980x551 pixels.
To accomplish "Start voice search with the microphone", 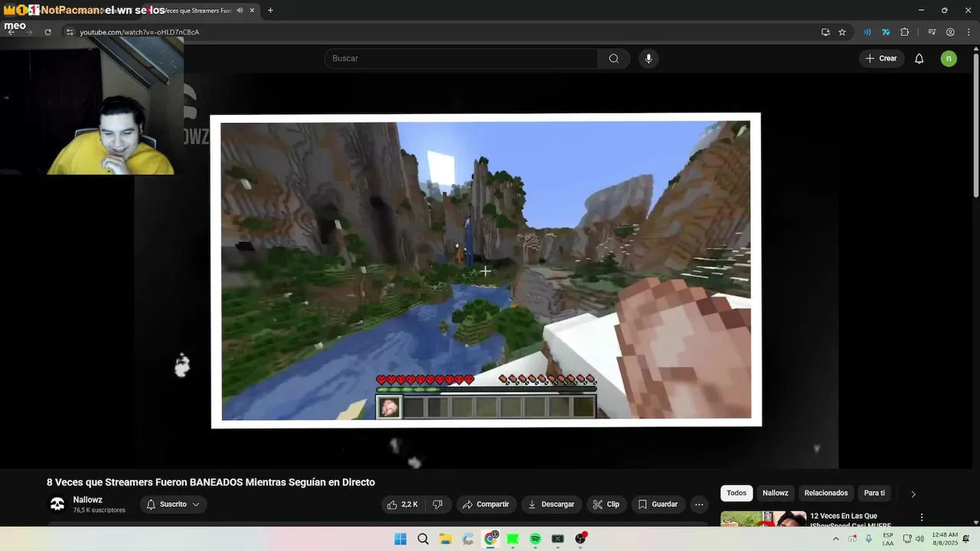I will pos(648,58).
